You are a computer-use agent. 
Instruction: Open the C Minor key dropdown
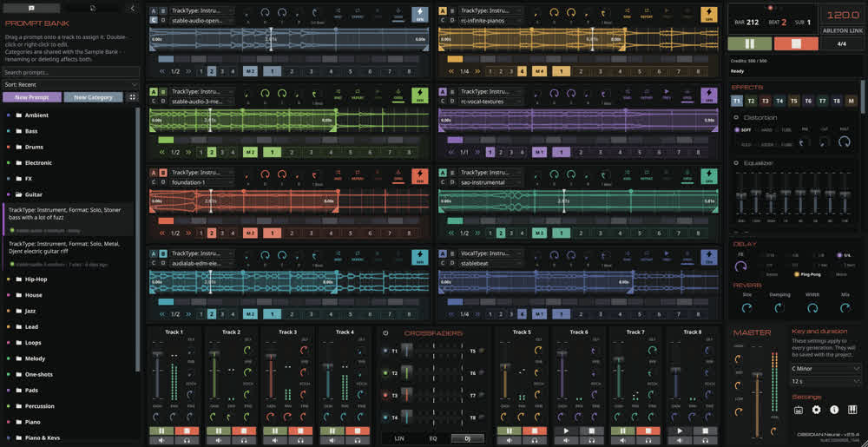pos(826,368)
